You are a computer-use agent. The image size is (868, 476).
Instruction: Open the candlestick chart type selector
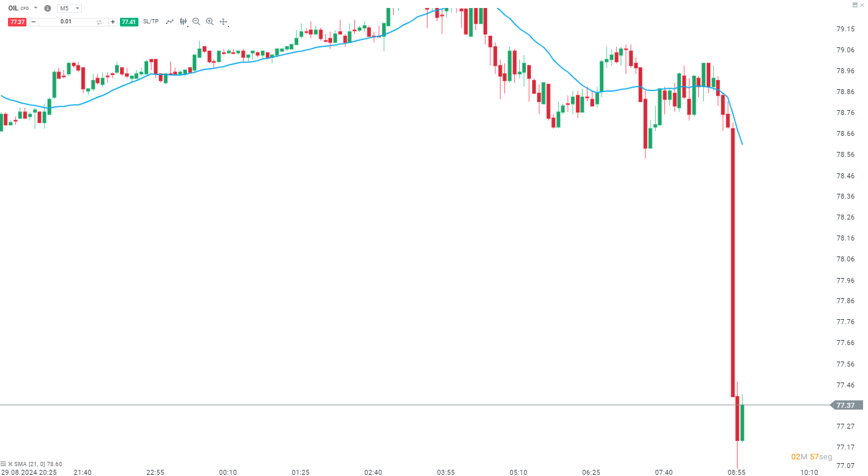(183, 22)
